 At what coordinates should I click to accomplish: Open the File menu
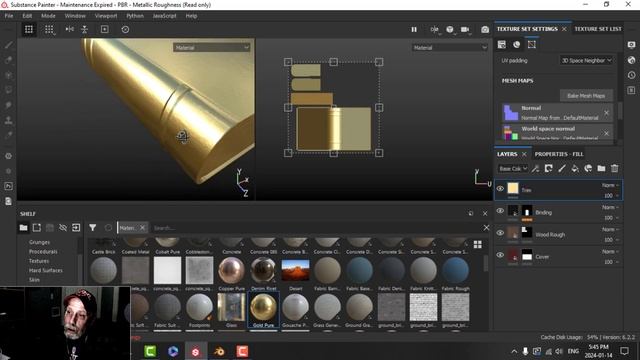pyautogui.click(x=9, y=16)
